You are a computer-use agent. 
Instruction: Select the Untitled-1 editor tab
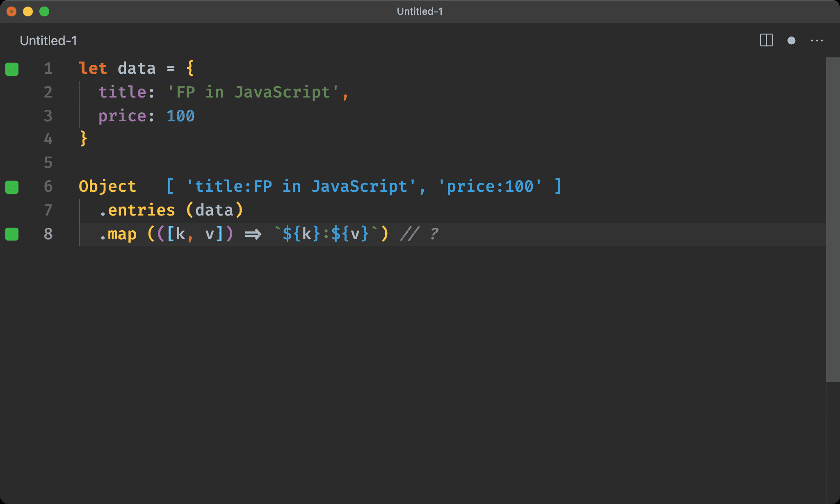[x=48, y=41]
